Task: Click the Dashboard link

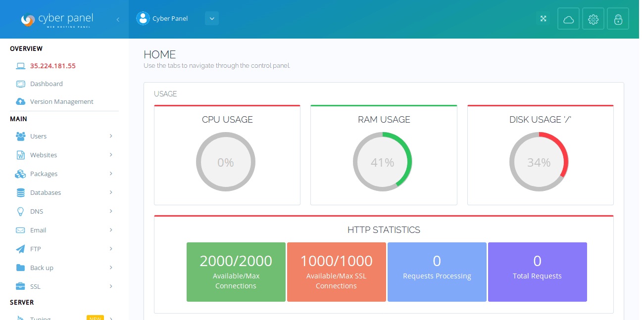Action: point(46,84)
